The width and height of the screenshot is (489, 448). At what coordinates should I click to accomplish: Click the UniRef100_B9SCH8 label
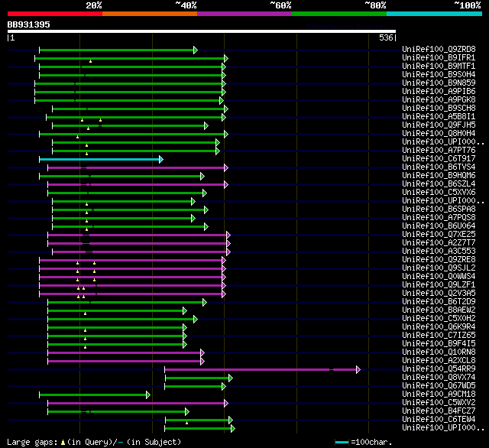439,109
